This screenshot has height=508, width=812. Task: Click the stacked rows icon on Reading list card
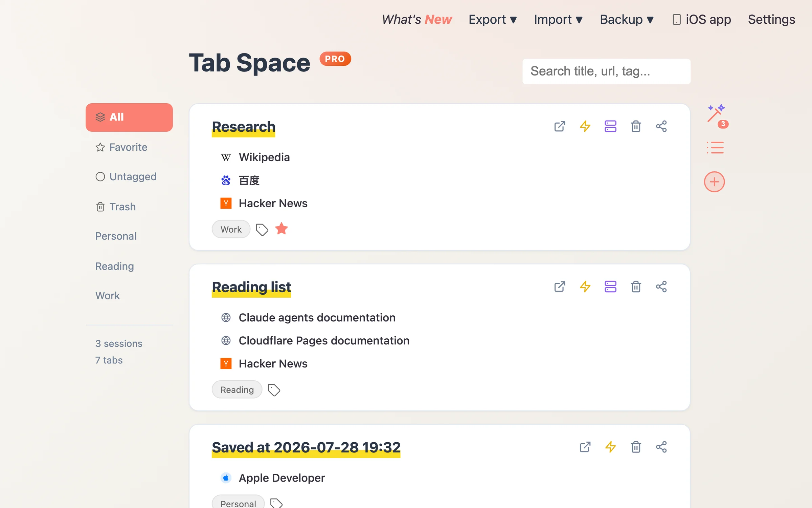[610, 287]
